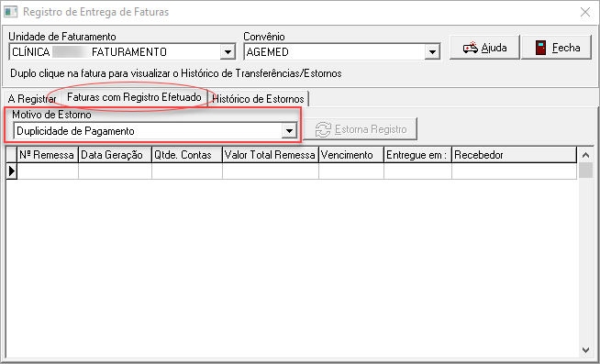Click the Qtde. Contas column header

tap(187, 155)
